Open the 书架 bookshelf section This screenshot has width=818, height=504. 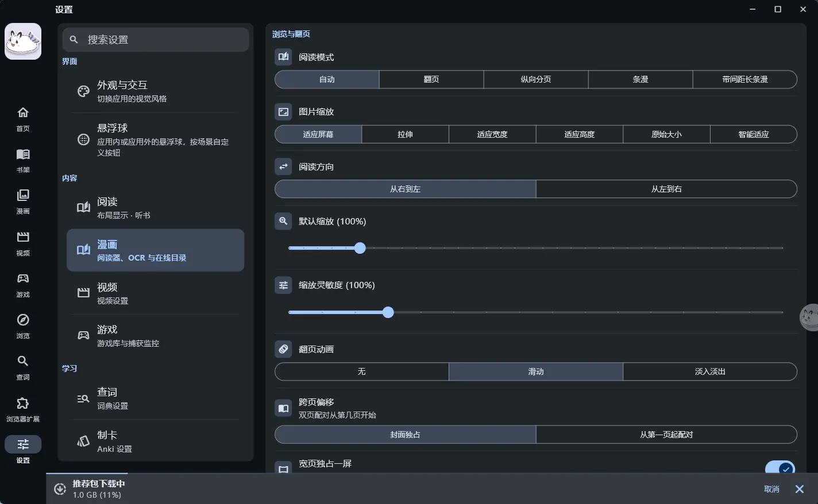pos(23,160)
